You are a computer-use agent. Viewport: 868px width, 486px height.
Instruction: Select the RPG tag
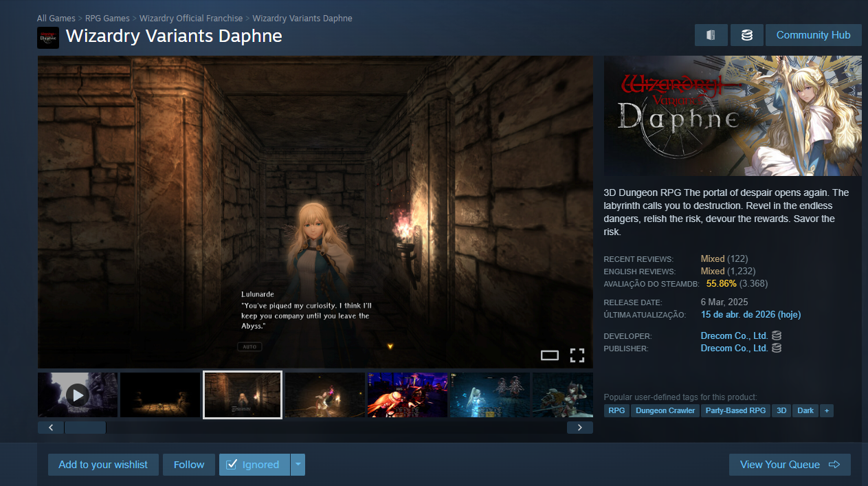pyautogui.click(x=616, y=410)
